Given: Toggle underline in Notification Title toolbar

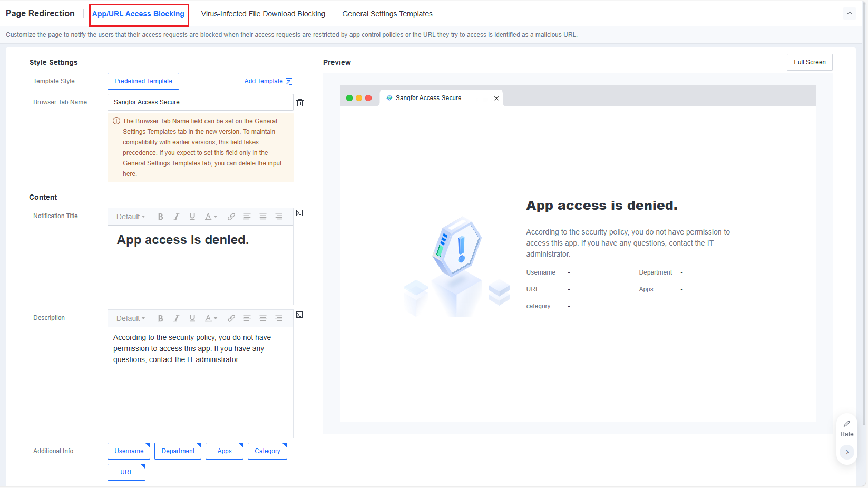Looking at the screenshot, I should pos(192,217).
